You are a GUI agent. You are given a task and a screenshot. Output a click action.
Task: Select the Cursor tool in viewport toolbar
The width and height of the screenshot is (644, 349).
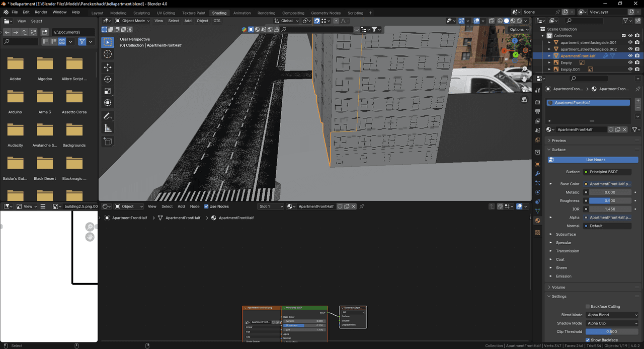pos(108,54)
